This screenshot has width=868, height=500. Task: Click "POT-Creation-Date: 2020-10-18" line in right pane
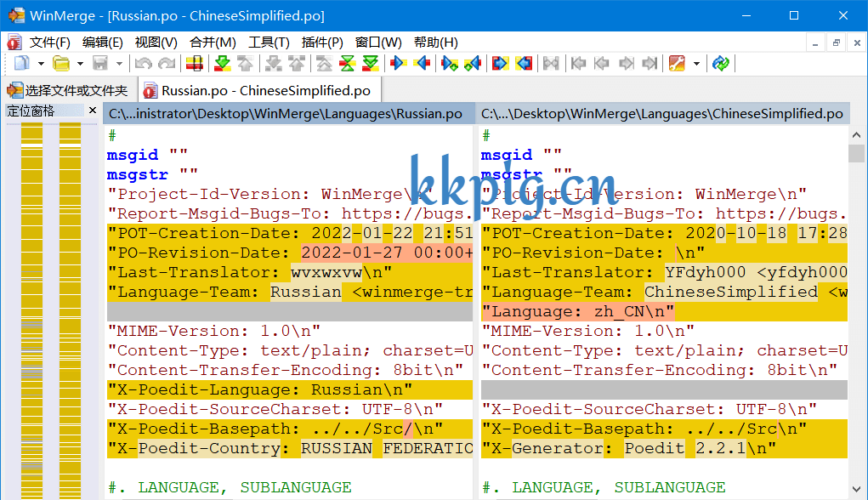[664, 234]
